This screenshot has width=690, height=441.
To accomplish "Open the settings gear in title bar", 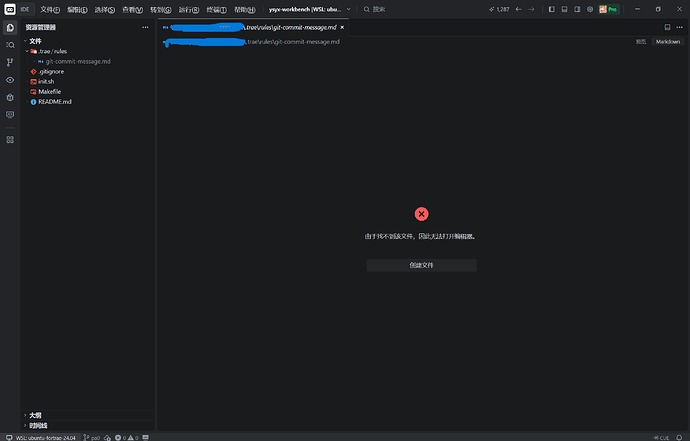I will click(x=590, y=9).
